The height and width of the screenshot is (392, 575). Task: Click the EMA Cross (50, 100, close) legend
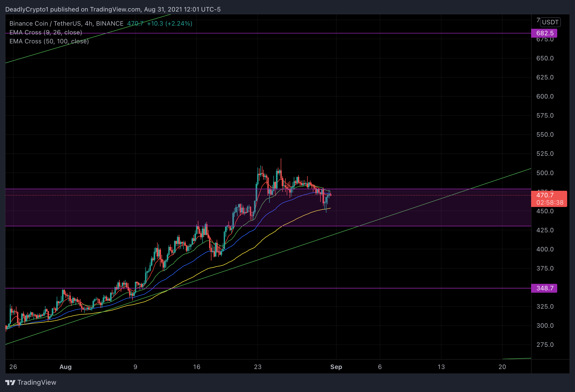(x=49, y=41)
